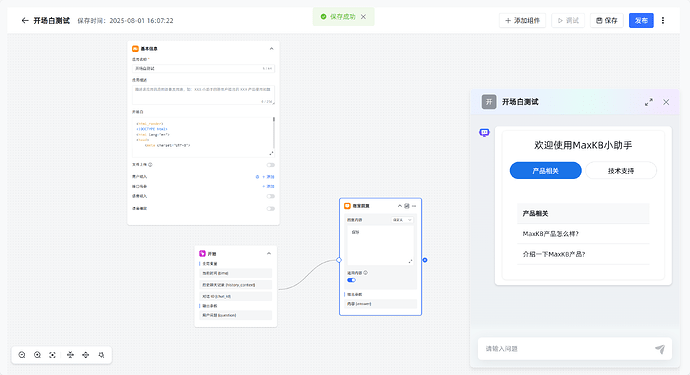This screenshot has height=375, width=690.
Task: Click the 发布 publish button
Action: tap(641, 20)
